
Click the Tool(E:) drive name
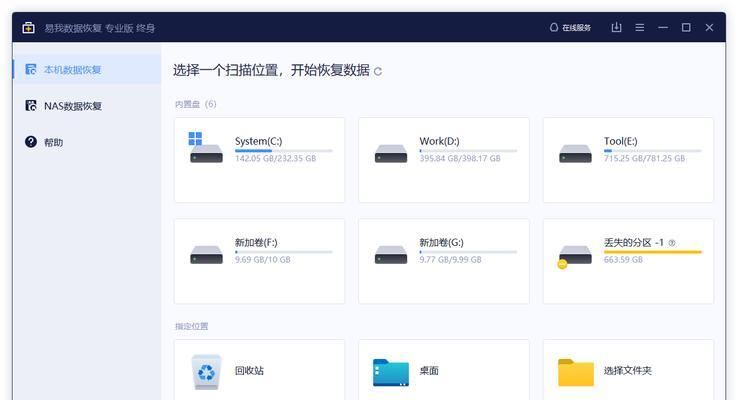620,141
